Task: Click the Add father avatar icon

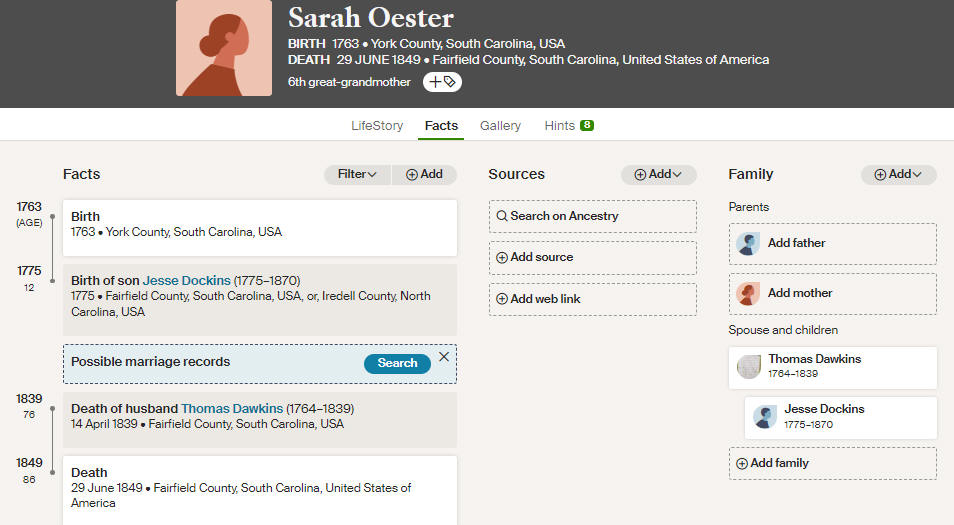Action: click(x=748, y=243)
